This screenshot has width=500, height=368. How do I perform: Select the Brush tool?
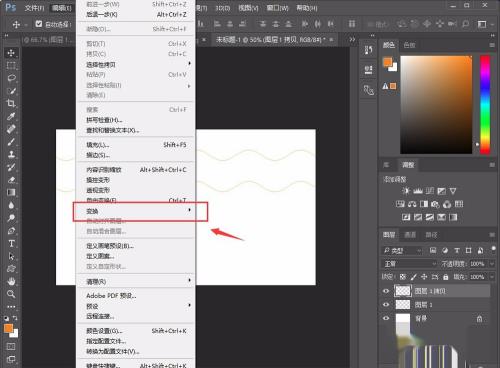(x=11, y=141)
